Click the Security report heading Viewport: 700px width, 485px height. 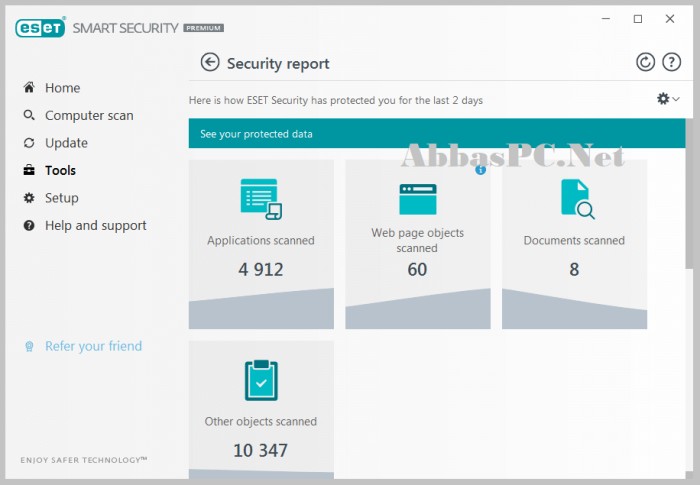(x=278, y=63)
